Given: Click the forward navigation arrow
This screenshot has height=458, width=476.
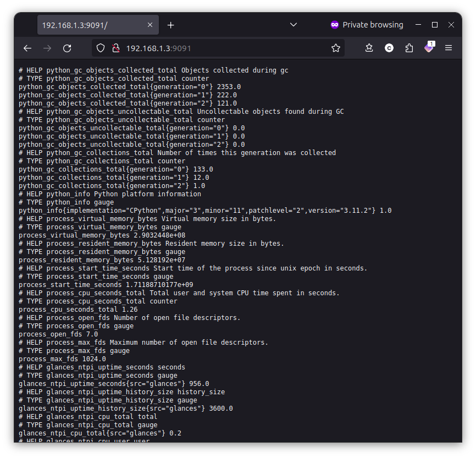Looking at the screenshot, I should coord(47,48).
